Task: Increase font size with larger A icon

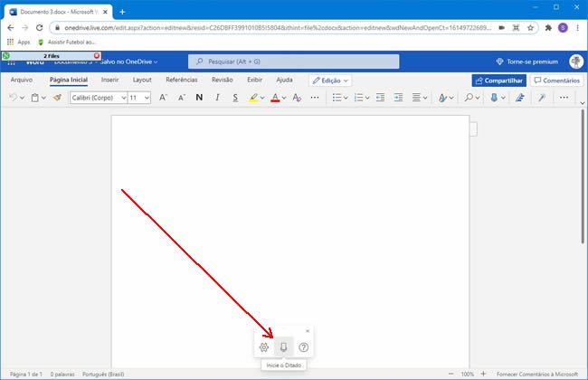Action: tap(164, 98)
